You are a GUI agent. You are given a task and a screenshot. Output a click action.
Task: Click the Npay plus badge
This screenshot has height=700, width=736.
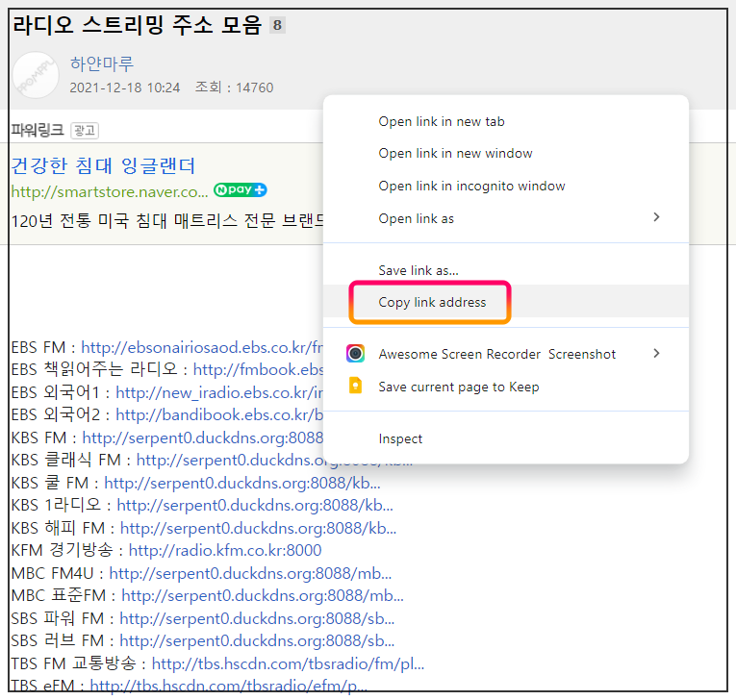coord(240,190)
